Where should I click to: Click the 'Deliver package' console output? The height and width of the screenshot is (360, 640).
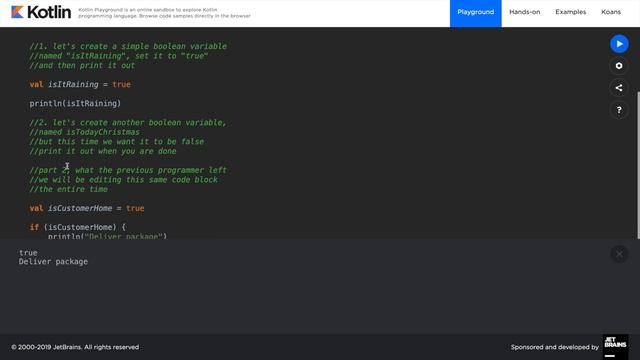[53, 262]
